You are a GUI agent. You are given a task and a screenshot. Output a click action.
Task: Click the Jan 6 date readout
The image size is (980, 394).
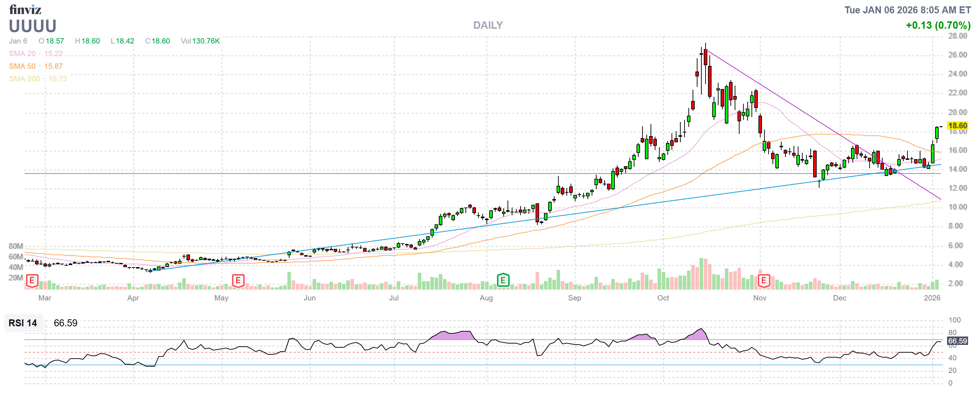coord(18,41)
